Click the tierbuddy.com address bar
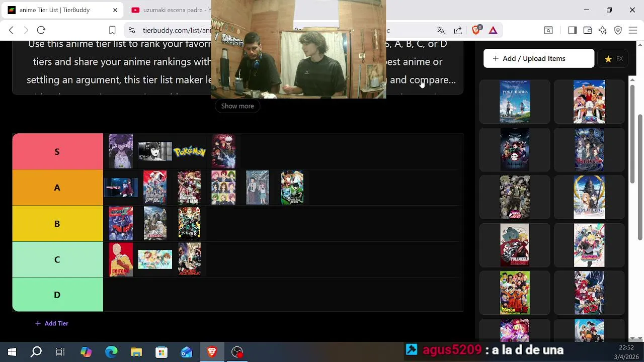This screenshot has height=362, width=644. click(177, 30)
